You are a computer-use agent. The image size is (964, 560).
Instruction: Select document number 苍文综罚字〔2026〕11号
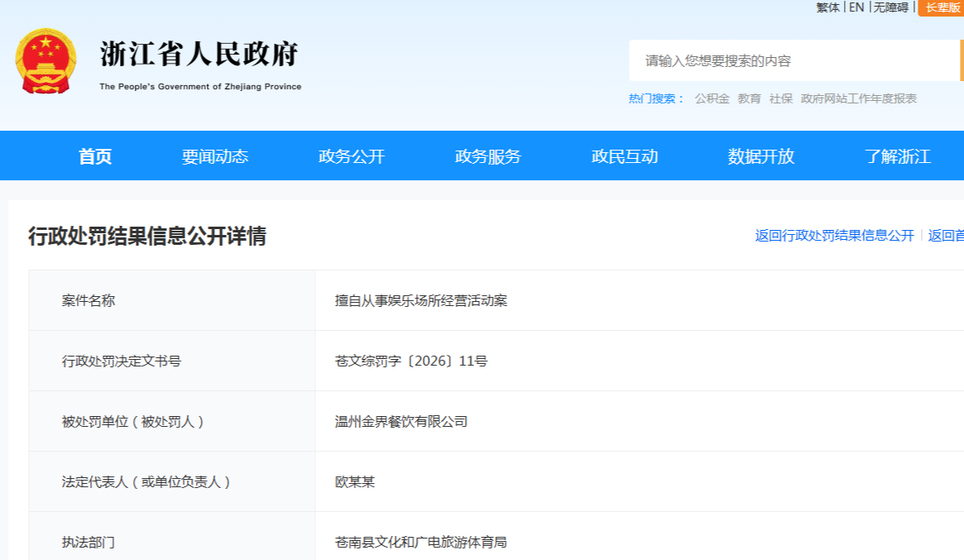click(411, 361)
